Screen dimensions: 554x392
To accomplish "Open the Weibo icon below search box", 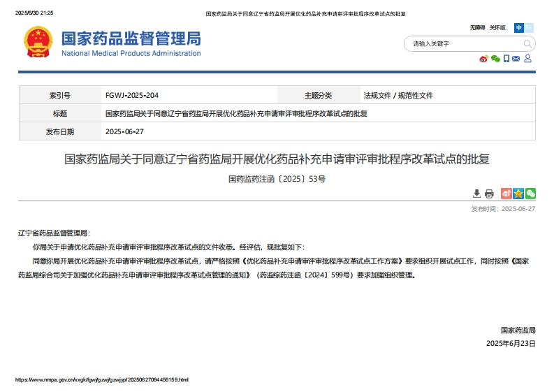I will (483, 59).
